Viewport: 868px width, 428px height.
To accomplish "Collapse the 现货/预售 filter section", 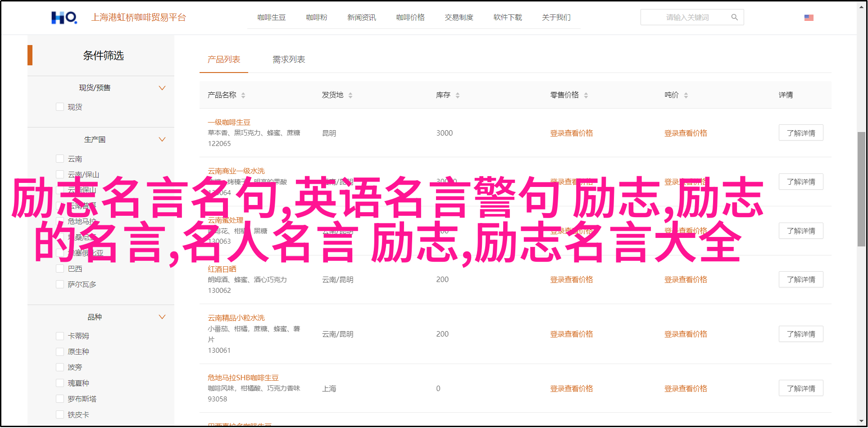I will tap(162, 88).
